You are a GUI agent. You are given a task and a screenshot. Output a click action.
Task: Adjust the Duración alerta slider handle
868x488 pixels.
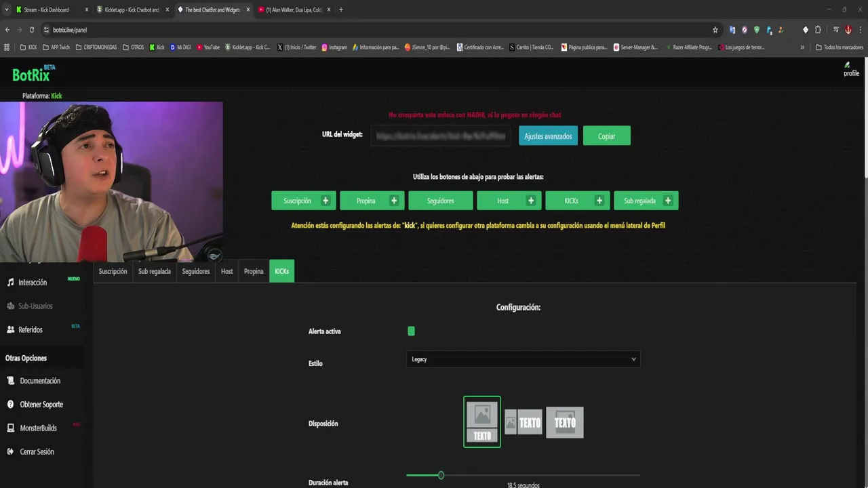pyautogui.click(x=441, y=475)
